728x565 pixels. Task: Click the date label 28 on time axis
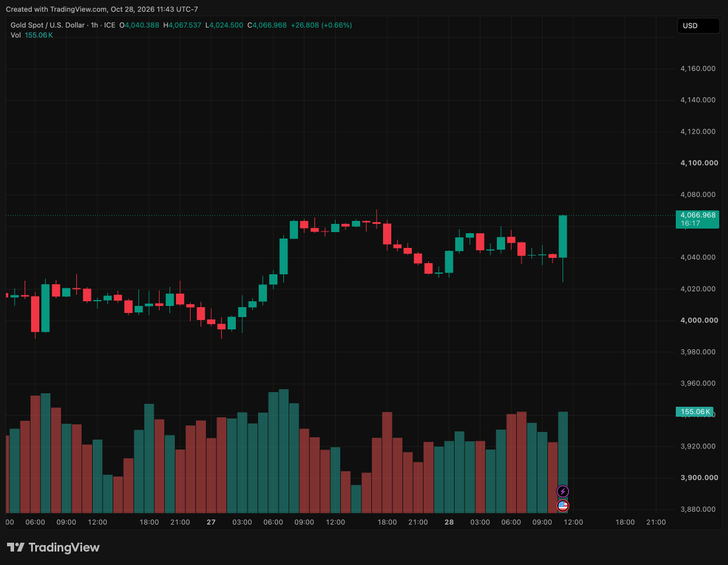(x=449, y=522)
